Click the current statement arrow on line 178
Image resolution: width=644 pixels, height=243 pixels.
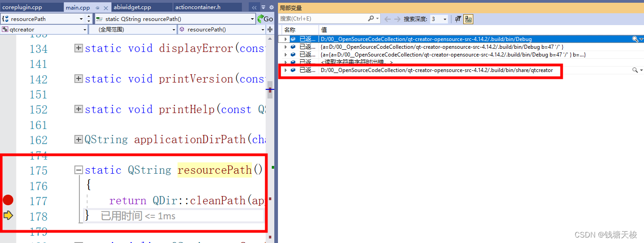(8, 215)
